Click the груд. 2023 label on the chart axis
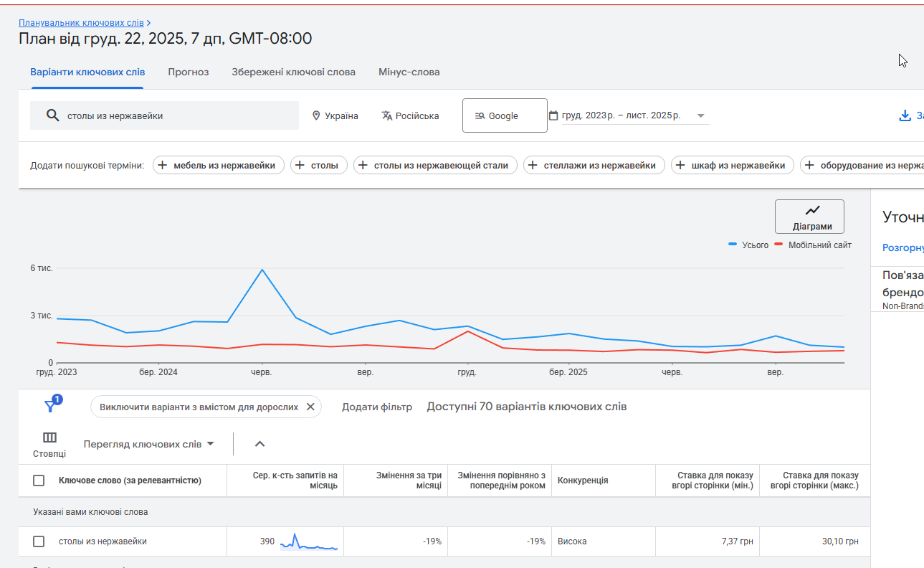This screenshot has height=568, width=924. point(57,373)
